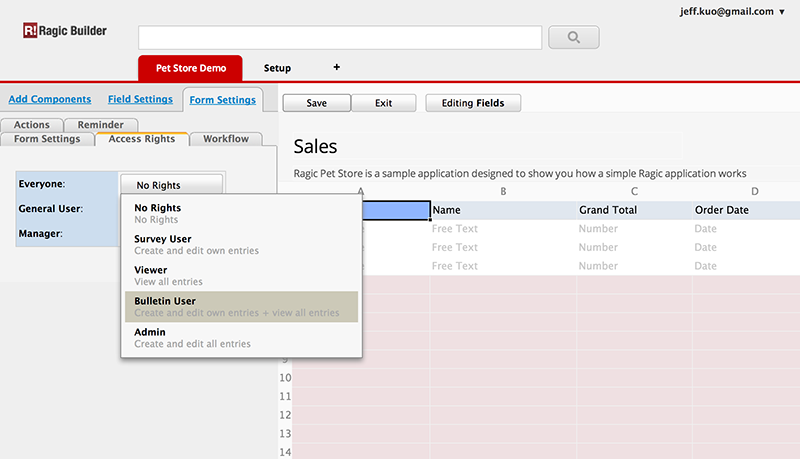This screenshot has width=800, height=459.
Task: Click first Date cell under Order Date
Action: pyautogui.click(x=746, y=228)
